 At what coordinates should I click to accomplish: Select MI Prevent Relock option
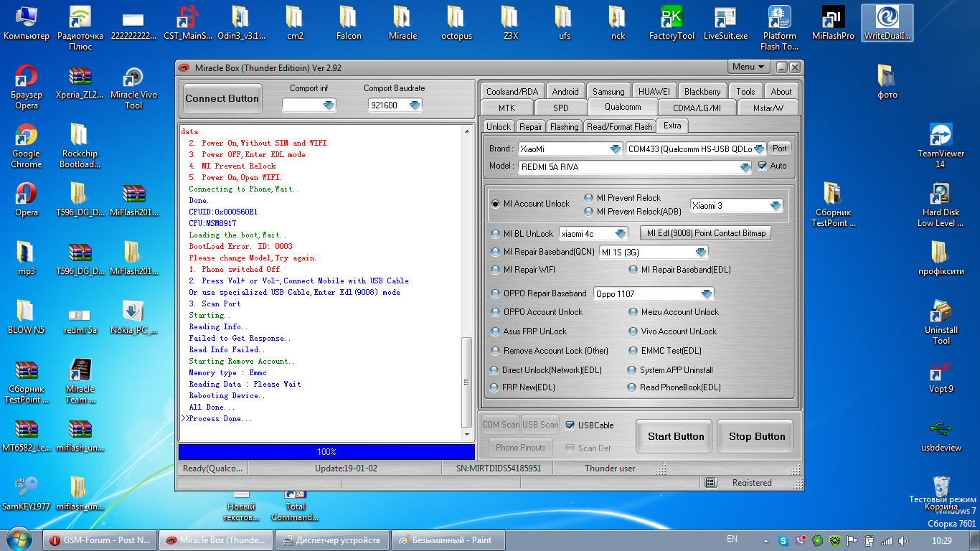(589, 198)
